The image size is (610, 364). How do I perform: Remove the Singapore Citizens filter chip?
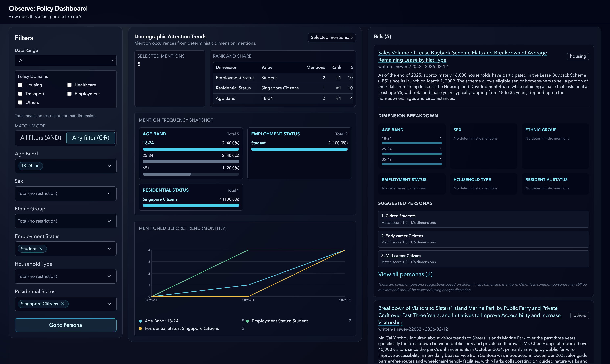click(x=63, y=304)
